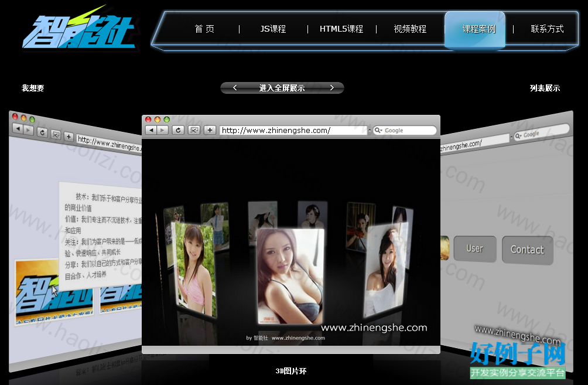Screen dimensions: 588x385
Task: Click 进入全屏展示 button
Action: (282, 88)
